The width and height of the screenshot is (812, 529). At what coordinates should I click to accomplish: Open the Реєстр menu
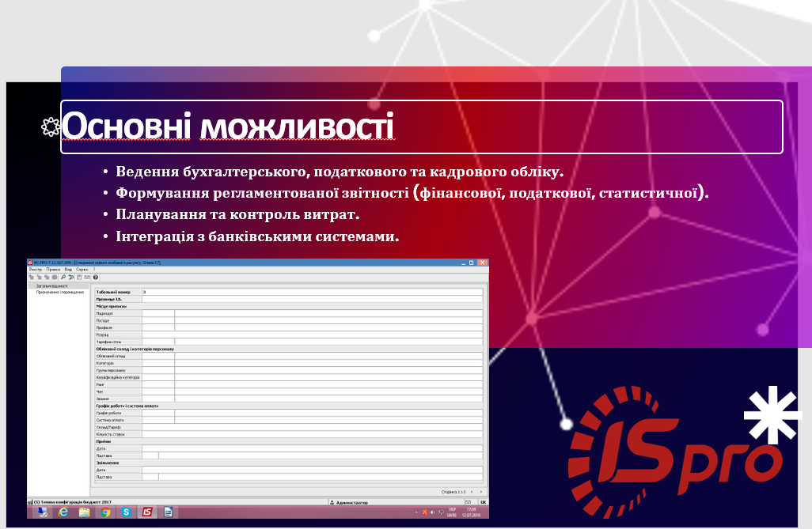(x=35, y=270)
